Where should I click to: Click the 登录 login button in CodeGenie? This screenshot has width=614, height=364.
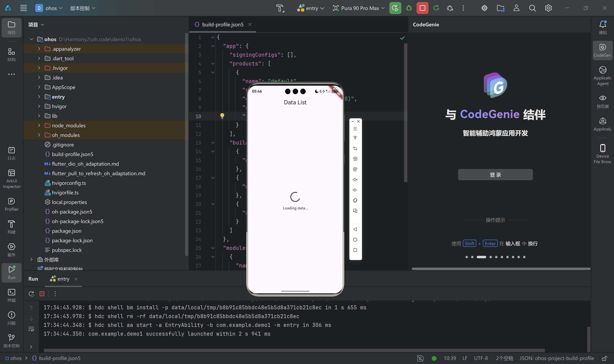(495, 175)
